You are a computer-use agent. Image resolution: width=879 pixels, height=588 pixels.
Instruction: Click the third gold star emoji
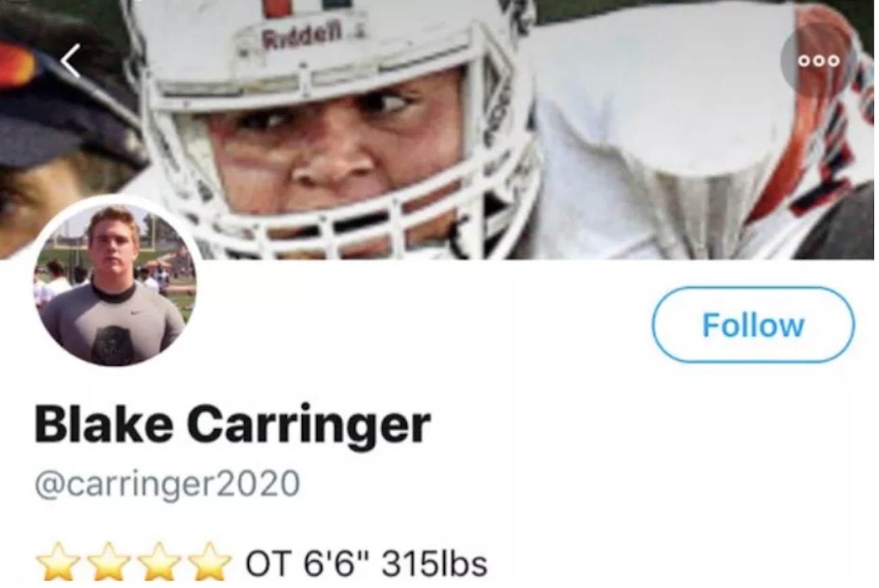(159, 561)
